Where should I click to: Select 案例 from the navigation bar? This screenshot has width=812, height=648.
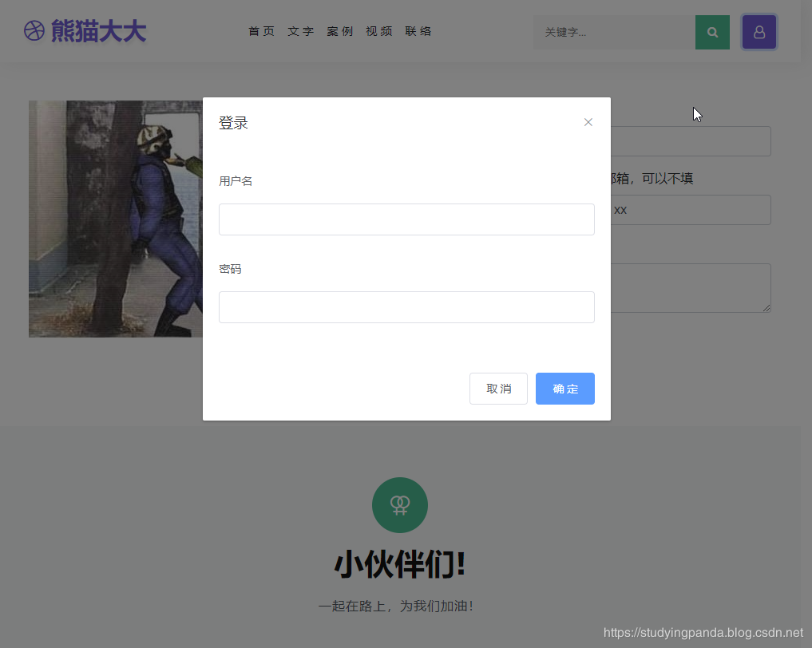coord(339,31)
